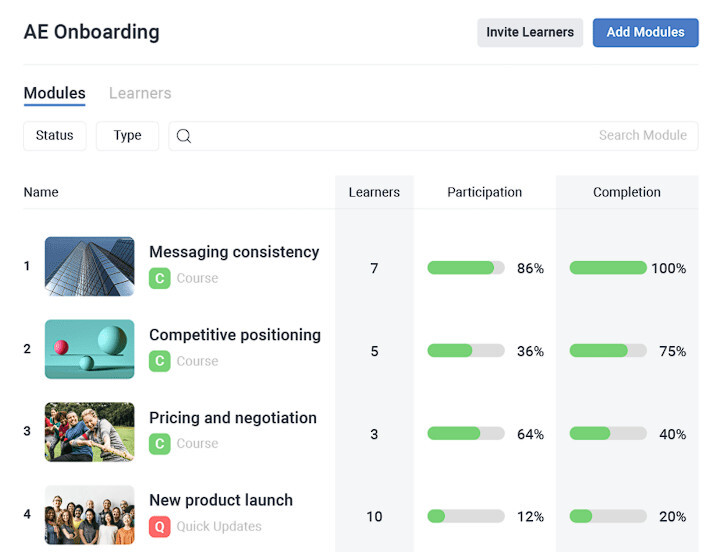Click the Learners column header
The width and height of the screenshot is (720, 552).
tap(374, 192)
